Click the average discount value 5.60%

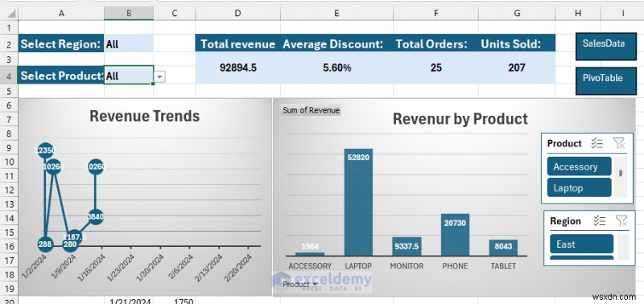(336, 68)
